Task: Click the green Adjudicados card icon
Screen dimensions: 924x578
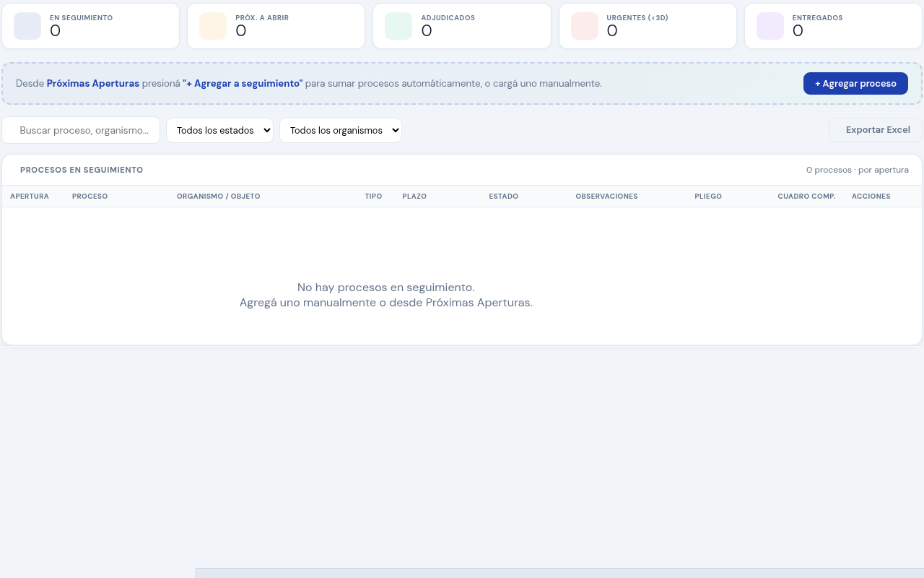Action: coord(398,26)
